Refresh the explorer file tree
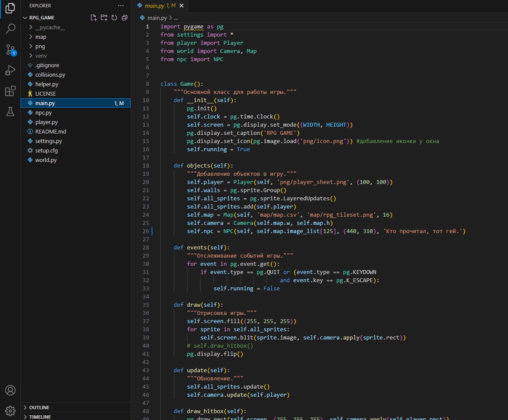 coord(114,18)
